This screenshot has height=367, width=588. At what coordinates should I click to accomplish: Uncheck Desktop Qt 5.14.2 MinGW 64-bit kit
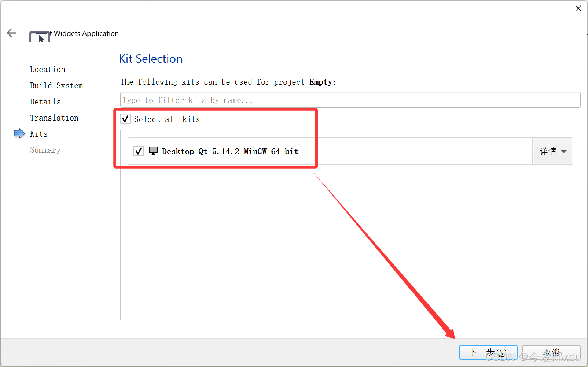click(139, 151)
